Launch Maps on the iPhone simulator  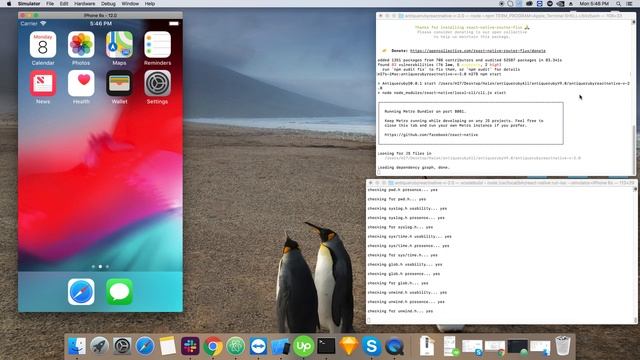[119, 45]
